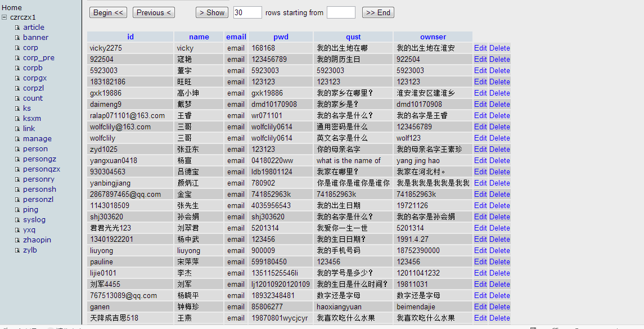Delete the vicky2275 row

[x=499, y=48]
